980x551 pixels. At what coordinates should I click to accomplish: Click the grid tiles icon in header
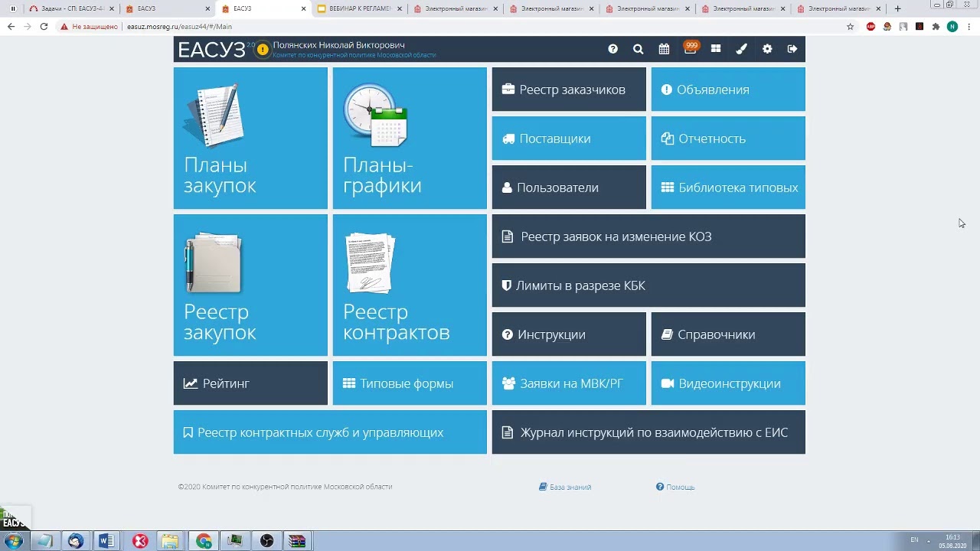coord(716,49)
